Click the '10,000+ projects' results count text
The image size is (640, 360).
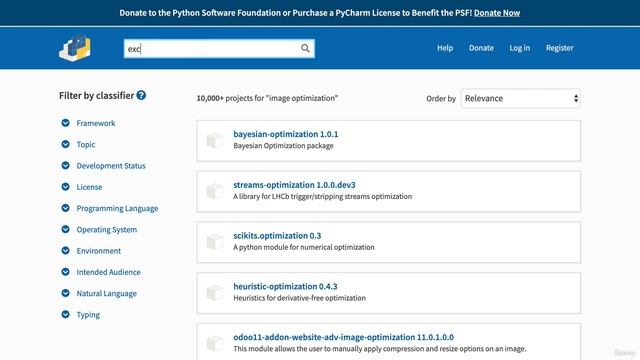click(267, 98)
